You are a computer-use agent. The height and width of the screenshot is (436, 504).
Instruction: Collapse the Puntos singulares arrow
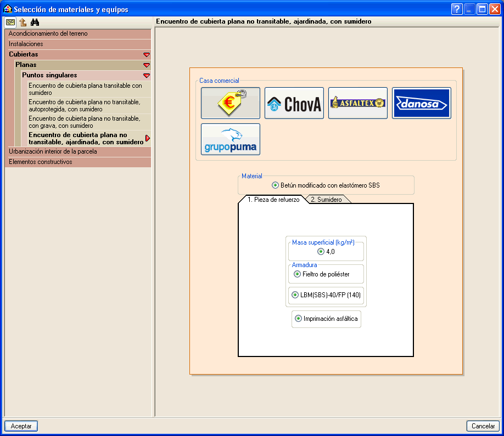pyautogui.click(x=147, y=76)
